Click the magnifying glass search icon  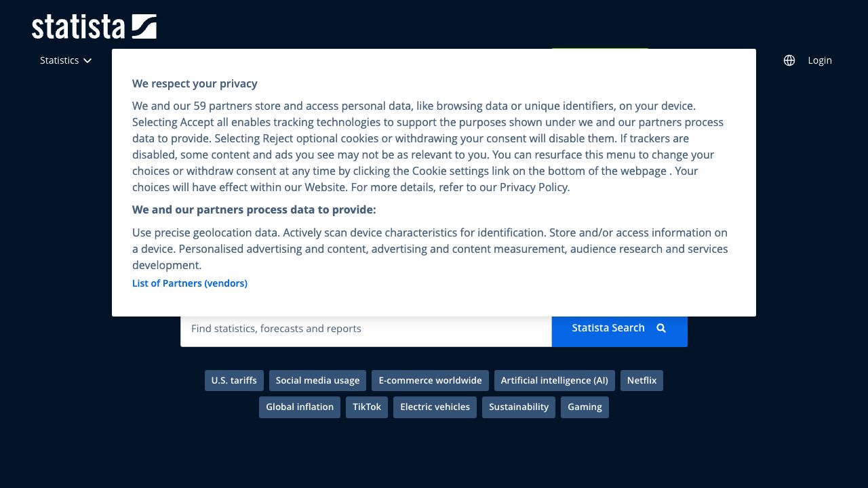(661, 328)
